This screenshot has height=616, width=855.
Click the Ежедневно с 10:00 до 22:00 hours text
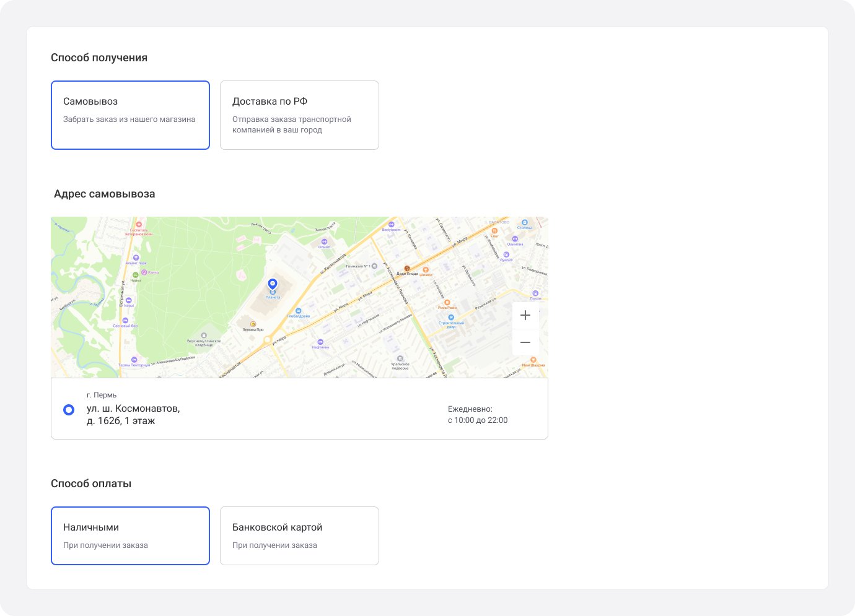tap(477, 415)
